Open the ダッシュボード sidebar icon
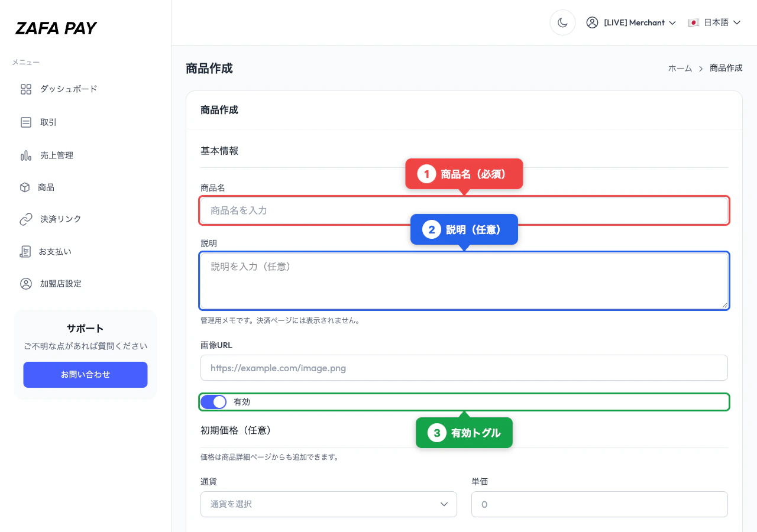 pos(25,89)
